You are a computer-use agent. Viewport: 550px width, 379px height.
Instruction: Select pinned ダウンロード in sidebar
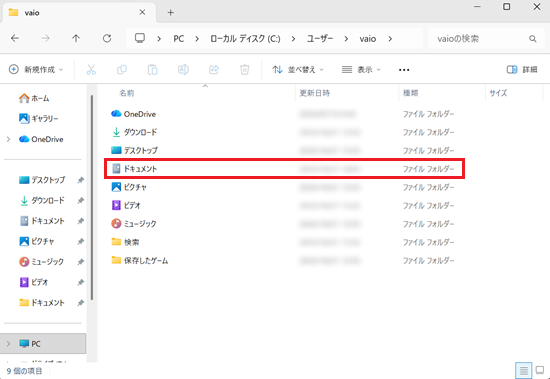pyautogui.click(x=42, y=200)
